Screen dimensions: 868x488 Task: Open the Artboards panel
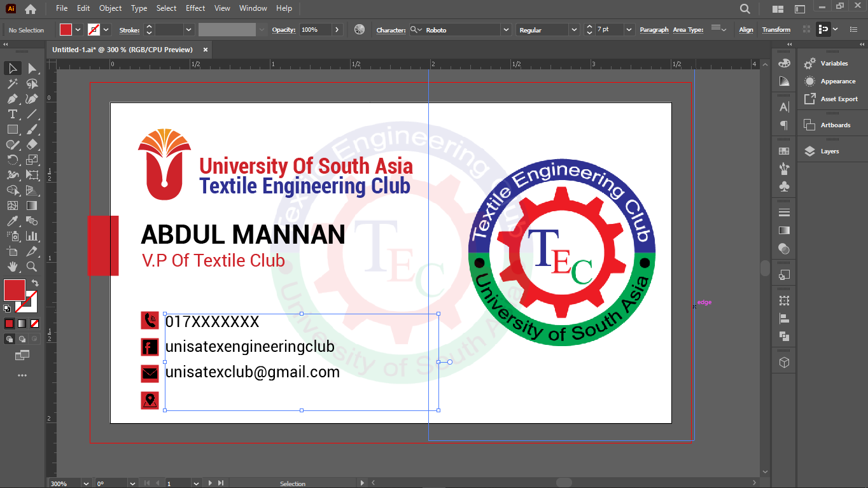(836, 125)
